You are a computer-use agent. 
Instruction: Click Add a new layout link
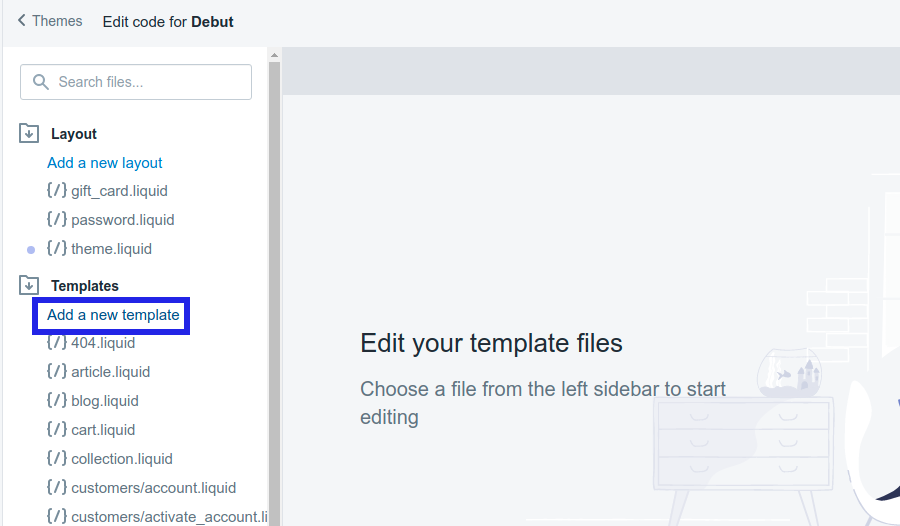(105, 163)
